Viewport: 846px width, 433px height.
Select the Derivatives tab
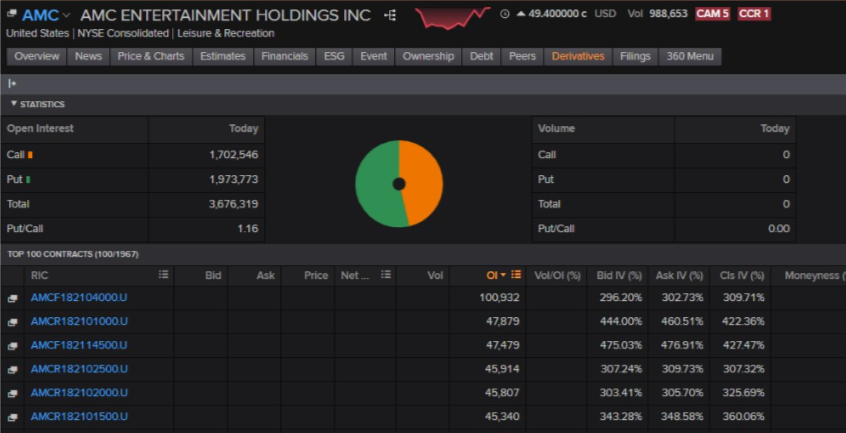click(578, 56)
